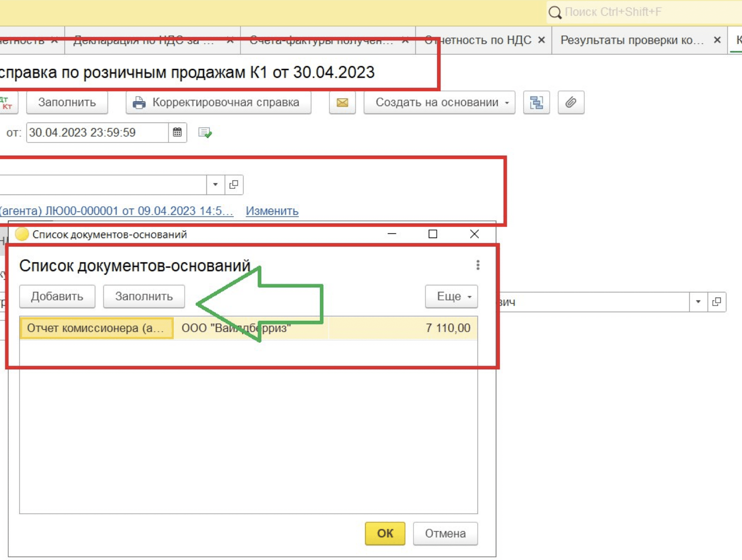Open the field value in a new form
This screenshot has height=560, width=742.
tap(234, 184)
